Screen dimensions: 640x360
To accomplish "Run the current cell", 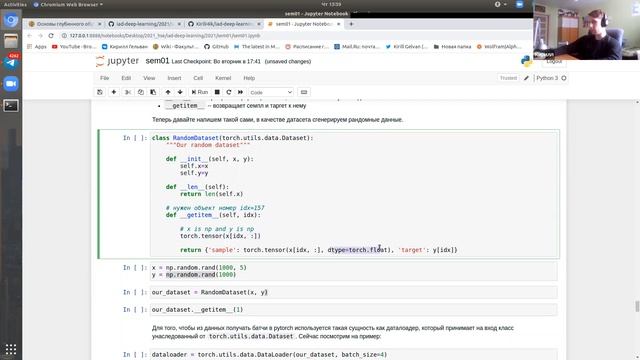I will coord(200,92).
